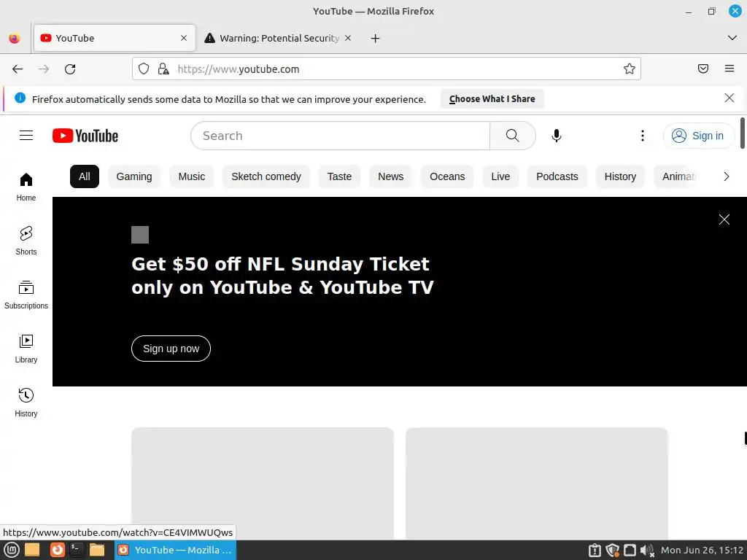Click the YouTube logo
This screenshot has height=560, width=747.
[85, 136]
